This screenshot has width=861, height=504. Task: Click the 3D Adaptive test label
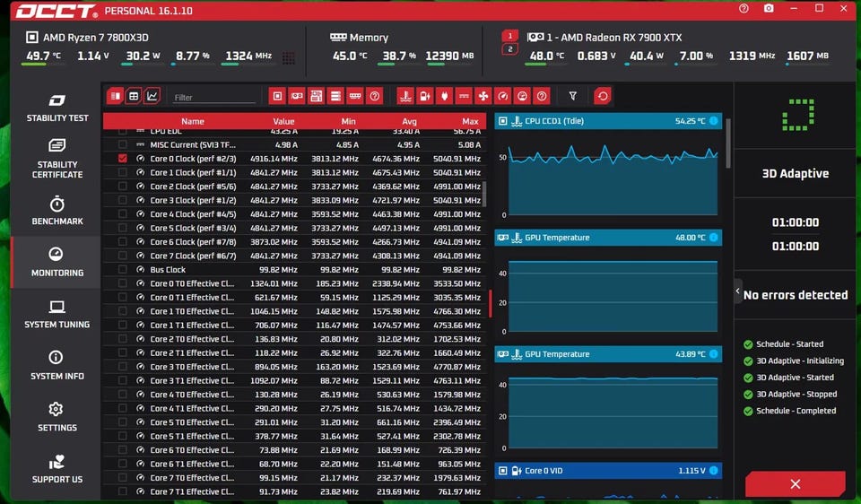tap(796, 173)
